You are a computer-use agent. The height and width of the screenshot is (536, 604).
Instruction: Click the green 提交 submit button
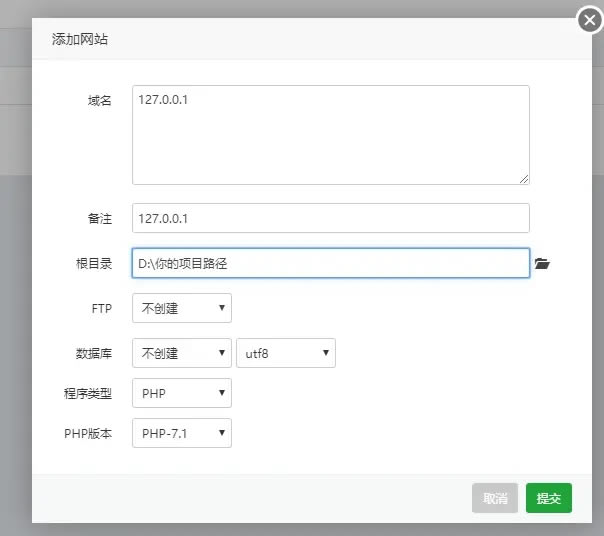[549, 498]
